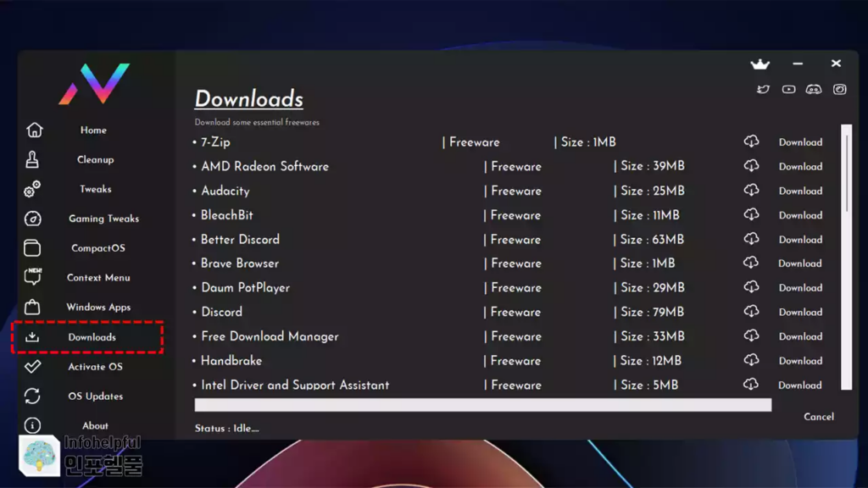This screenshot has width=868, height=488.
Task: Click the 'Status : Idle...' text
Action: point(227,428)
